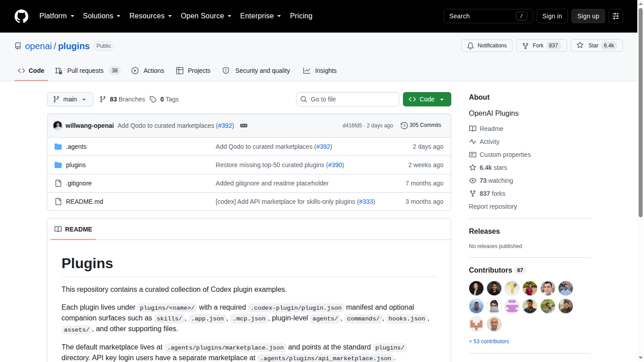Screen dimensions: 644x362
Task: Click the yellow logo contributor avatar
Action: click(x=512, y=288)
